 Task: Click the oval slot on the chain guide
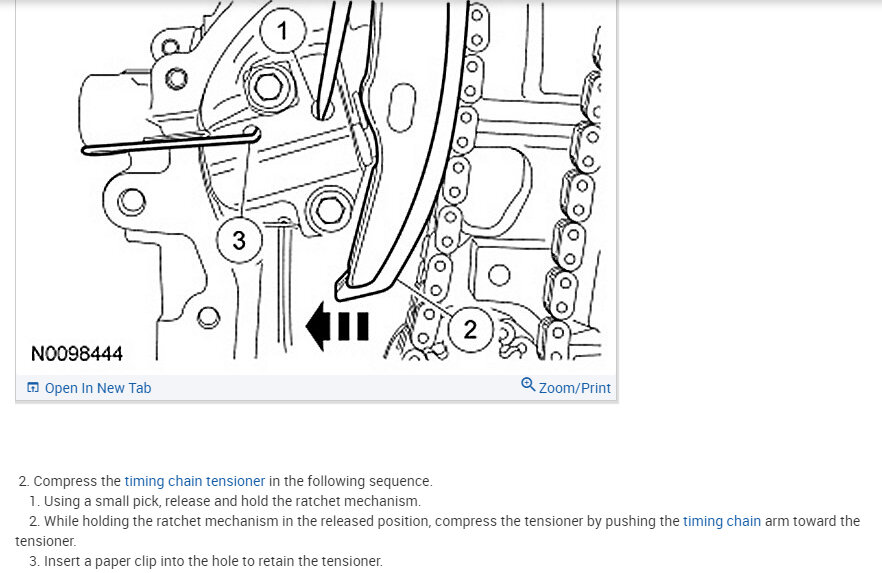[401, 107]
